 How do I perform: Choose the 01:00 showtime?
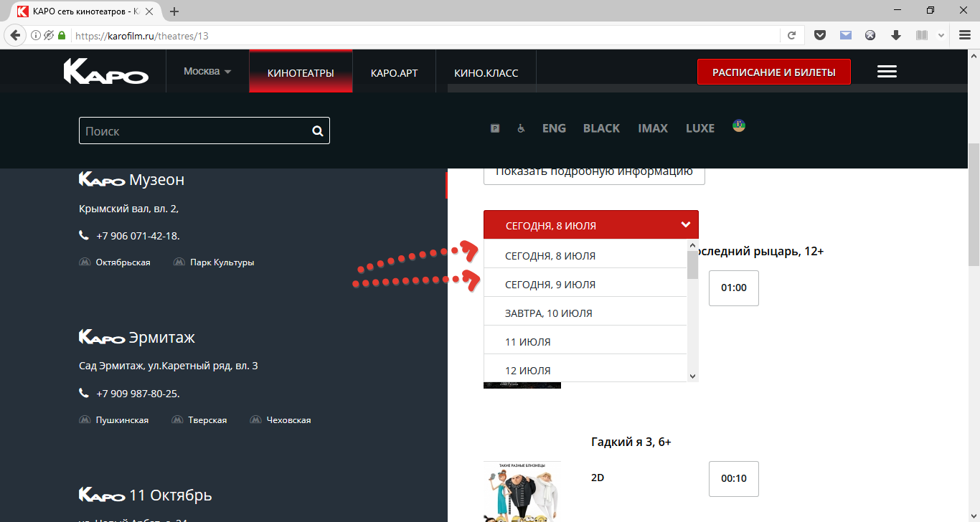point(734,288)
